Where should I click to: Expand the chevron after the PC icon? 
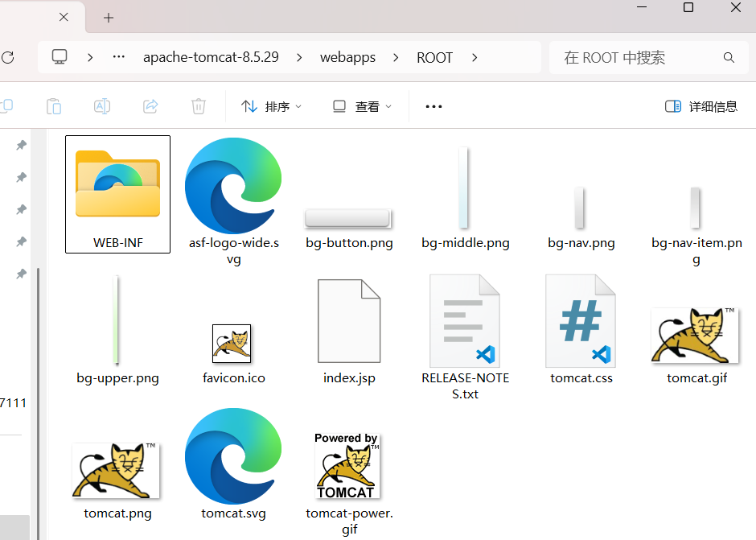90,57
